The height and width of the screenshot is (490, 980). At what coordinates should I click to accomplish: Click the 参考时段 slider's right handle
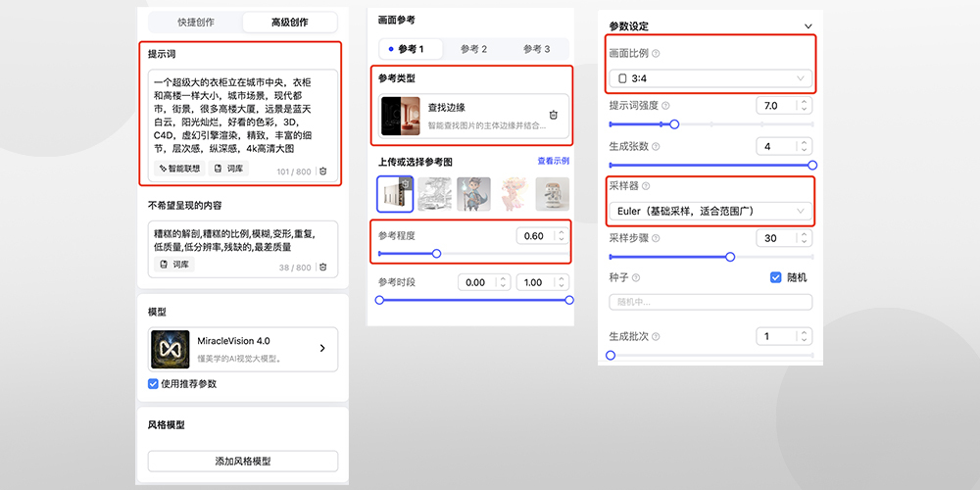pos(569,300)
